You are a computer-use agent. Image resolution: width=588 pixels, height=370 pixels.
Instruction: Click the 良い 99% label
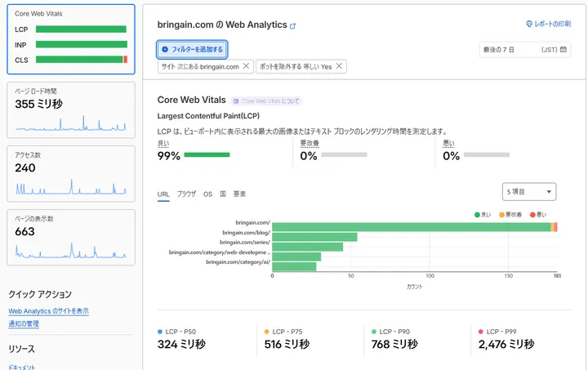tap(163, 144)
